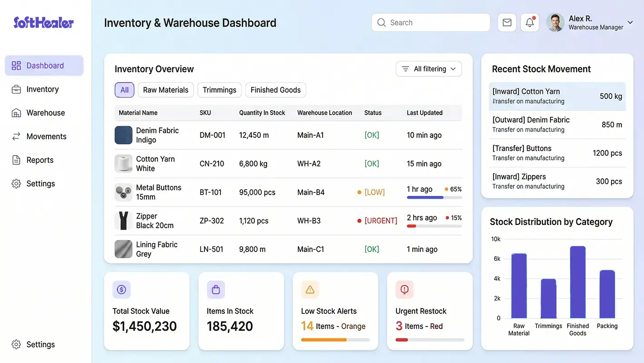Click the notification bell icon
Screen dimensions: 644x363
(x=529, y=22)
